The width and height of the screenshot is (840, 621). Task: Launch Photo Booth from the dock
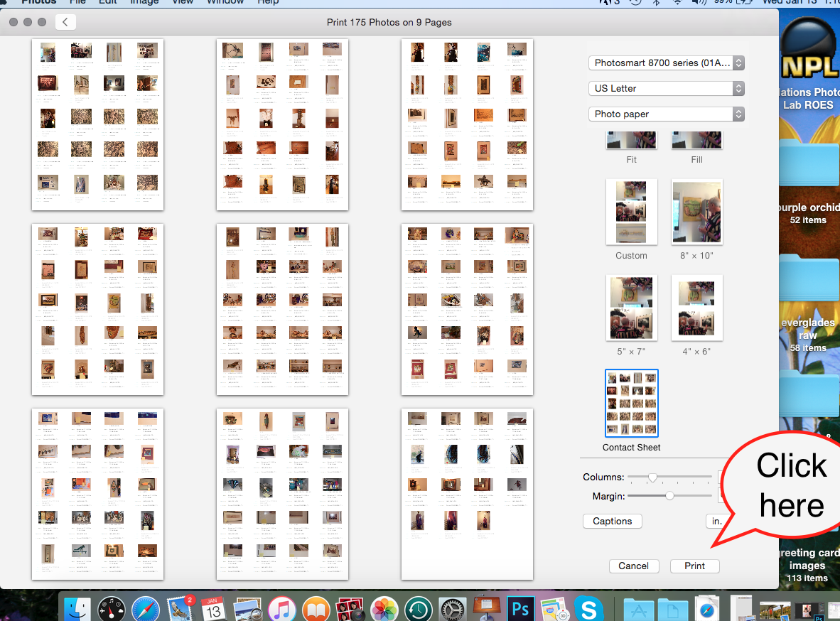click(x=350, y=609)
